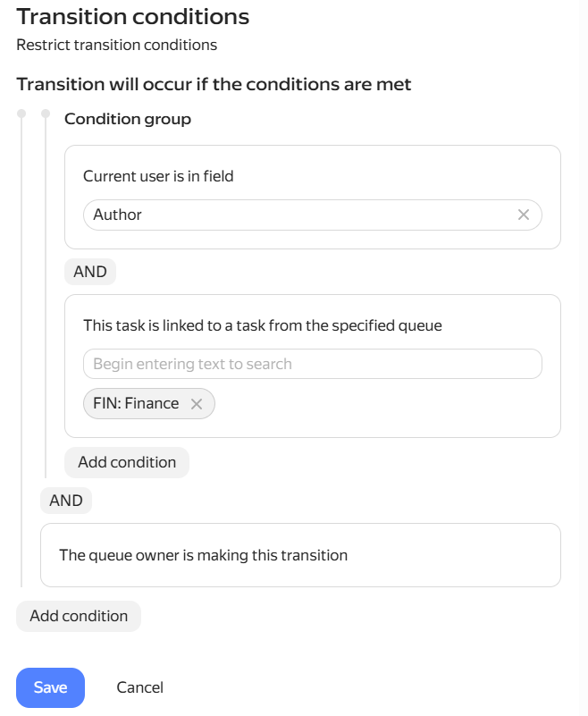Click the FIN: Finance tag label
Viewport: 588px width, 716px height.
[x=136, y=404]
